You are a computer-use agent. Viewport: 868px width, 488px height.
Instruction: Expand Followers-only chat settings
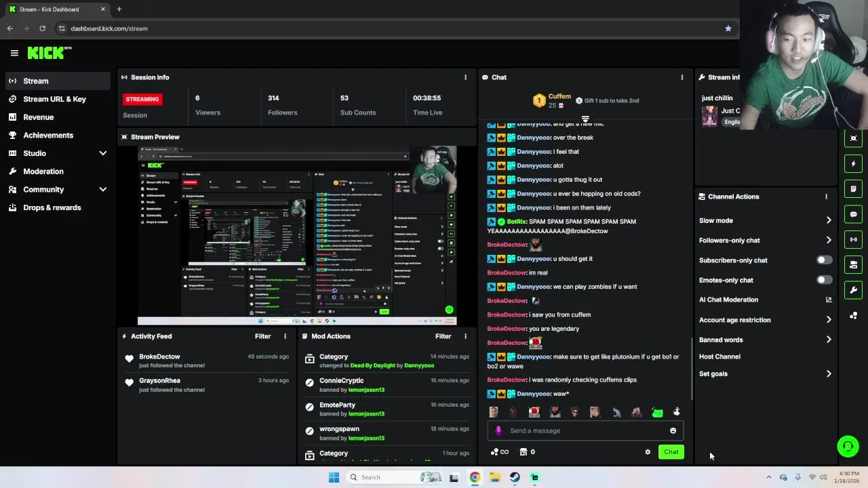click(x=829, y=240)
